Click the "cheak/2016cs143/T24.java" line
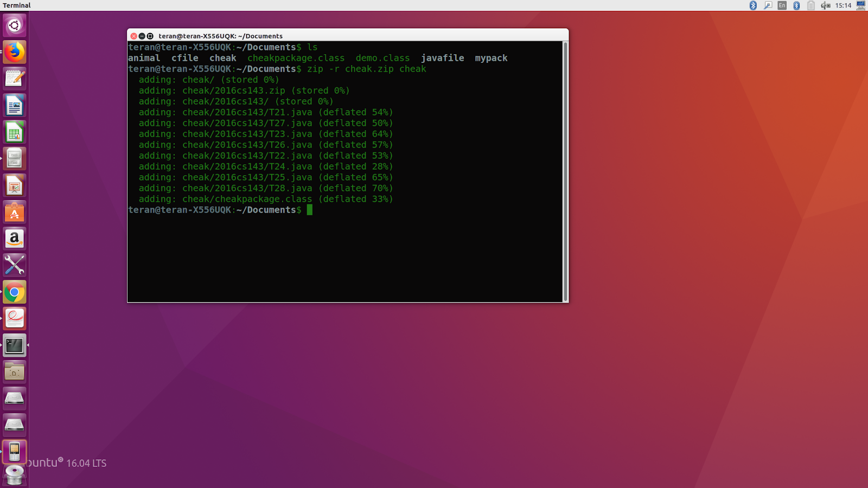Screen dimensions: 868x488 [x=266, y=166]
